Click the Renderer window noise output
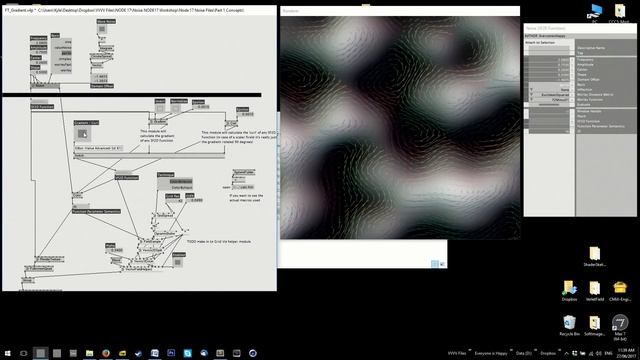 [400, 127]
